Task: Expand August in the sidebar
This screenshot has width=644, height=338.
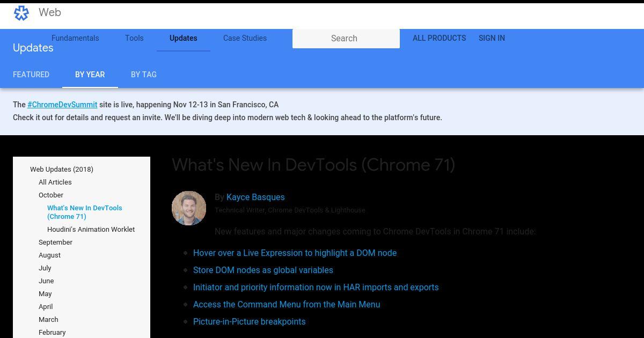Action: click(49, 255)
